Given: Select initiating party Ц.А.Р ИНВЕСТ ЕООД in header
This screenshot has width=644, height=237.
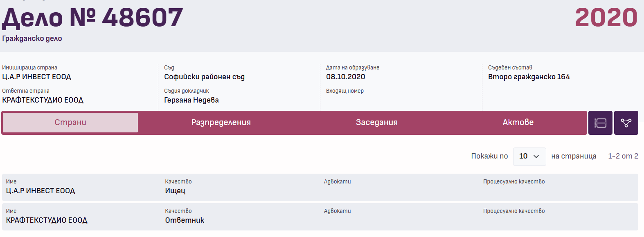Looking at the screenshot, I should 37,77.
